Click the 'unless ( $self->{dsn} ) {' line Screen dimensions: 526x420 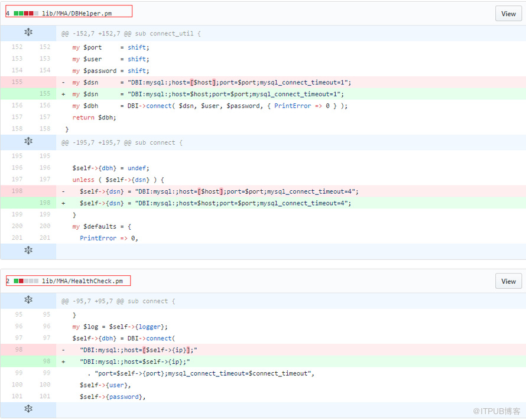(x=118, y=180)
